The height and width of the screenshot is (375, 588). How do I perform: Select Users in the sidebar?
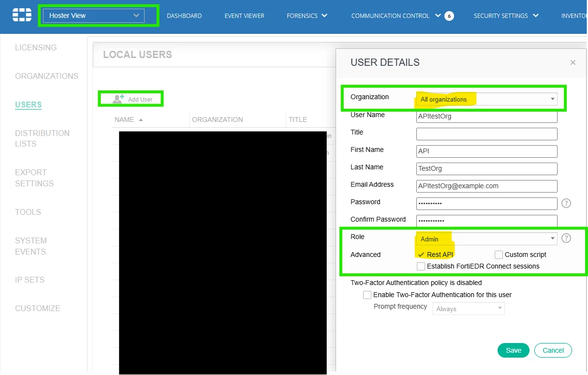[x=28, y=105]
